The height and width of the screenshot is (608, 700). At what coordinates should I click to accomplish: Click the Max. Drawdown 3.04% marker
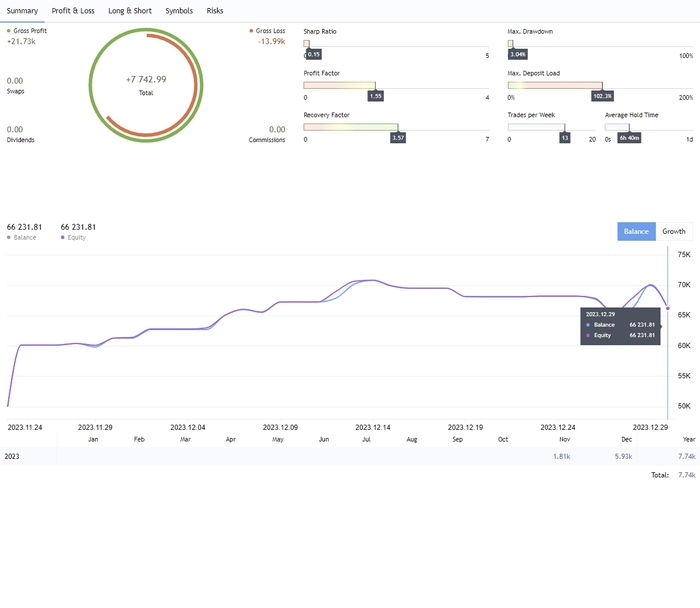[x=517, y=54]
